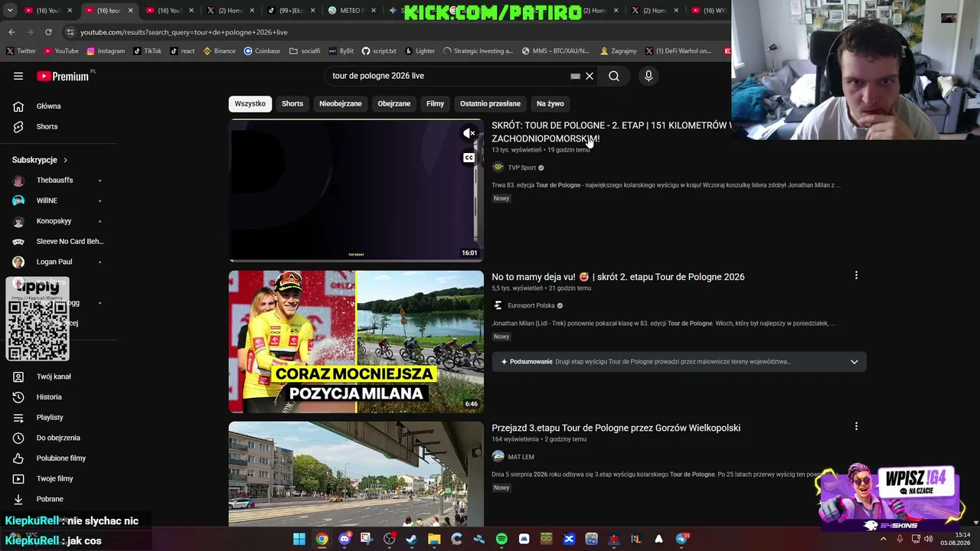
Task: Go back in browser history
Action: tap(11, 32)
